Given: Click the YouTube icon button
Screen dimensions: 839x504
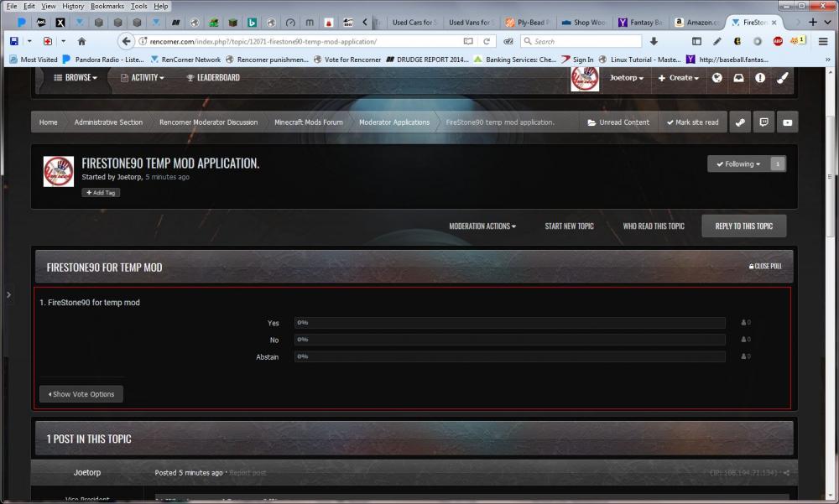Looking at the screenshot, I should coord(787,122).
